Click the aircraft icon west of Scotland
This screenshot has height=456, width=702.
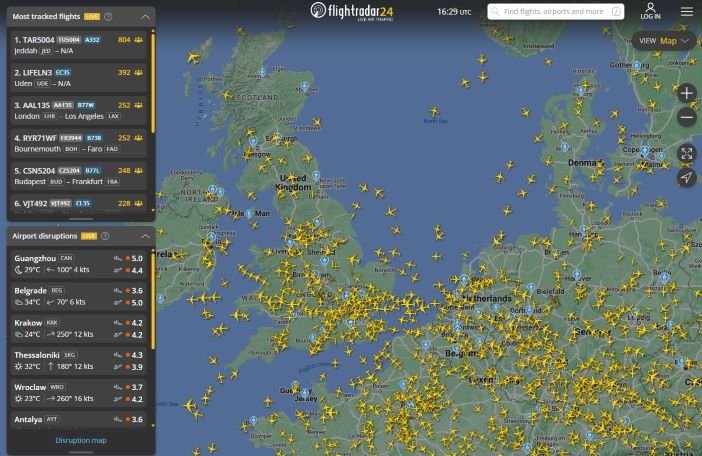[x=193, y=58]
